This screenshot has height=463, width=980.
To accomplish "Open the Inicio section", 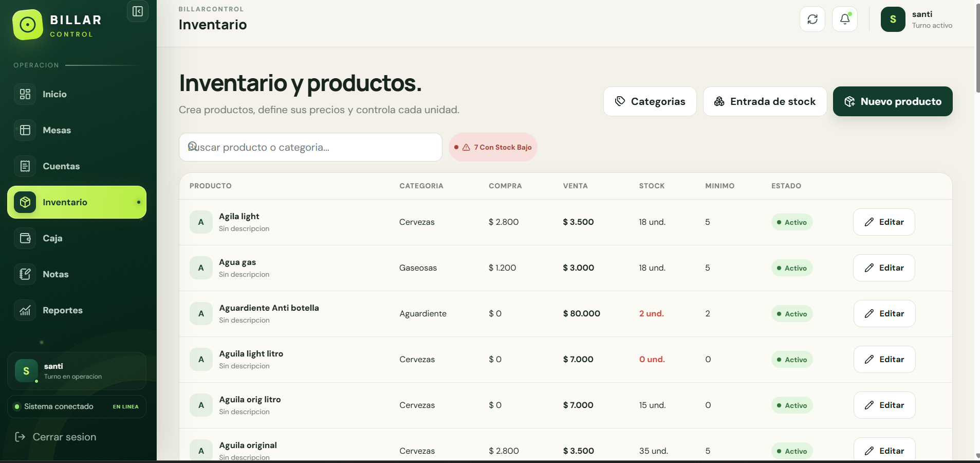I will click(x=77, y=94).
